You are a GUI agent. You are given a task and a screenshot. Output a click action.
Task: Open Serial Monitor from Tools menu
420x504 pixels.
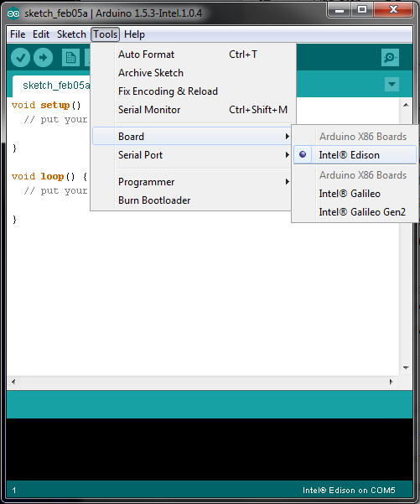tap(192, 110)
